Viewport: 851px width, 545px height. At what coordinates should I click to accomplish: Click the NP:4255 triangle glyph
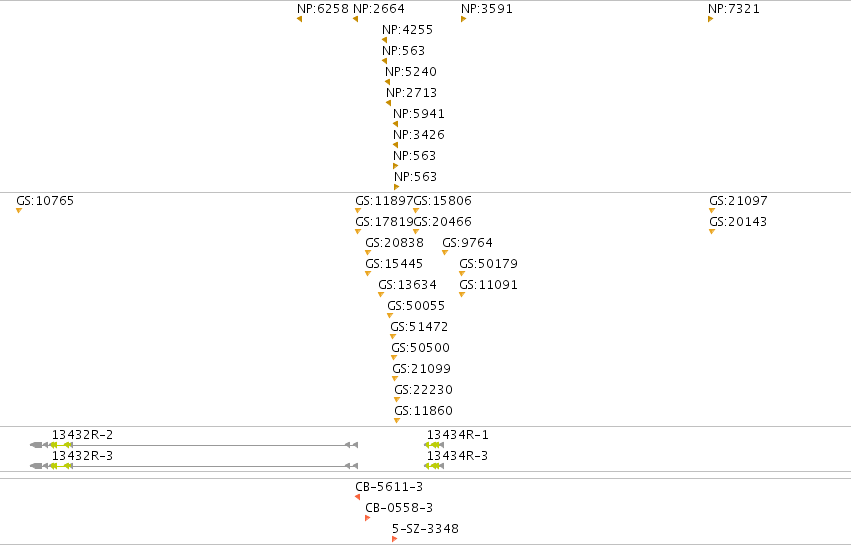point(384,40)
